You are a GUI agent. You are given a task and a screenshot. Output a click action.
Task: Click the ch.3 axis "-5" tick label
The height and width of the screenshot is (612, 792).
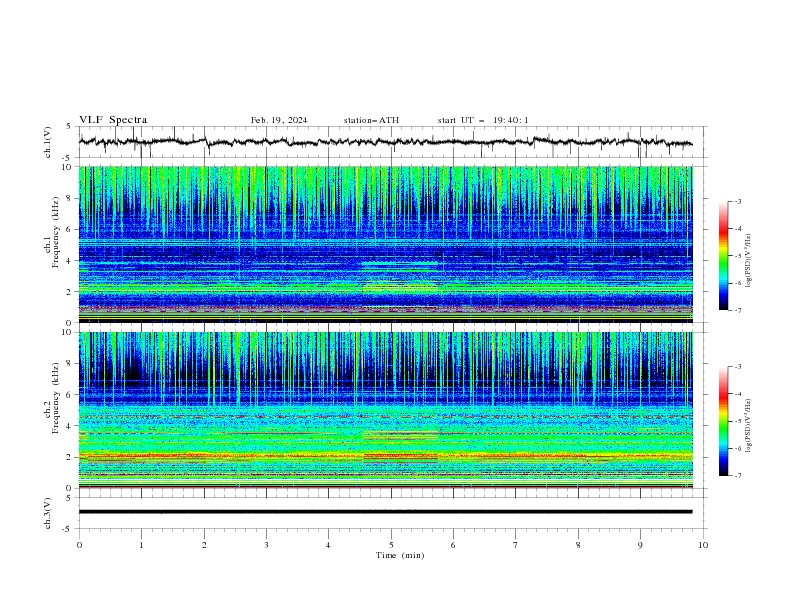[x=68, y=529]
